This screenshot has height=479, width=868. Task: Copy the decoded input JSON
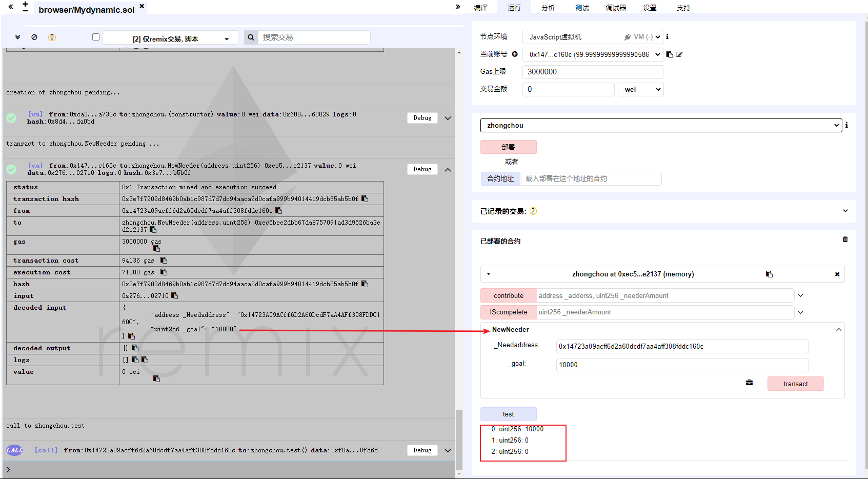(131, 336)
